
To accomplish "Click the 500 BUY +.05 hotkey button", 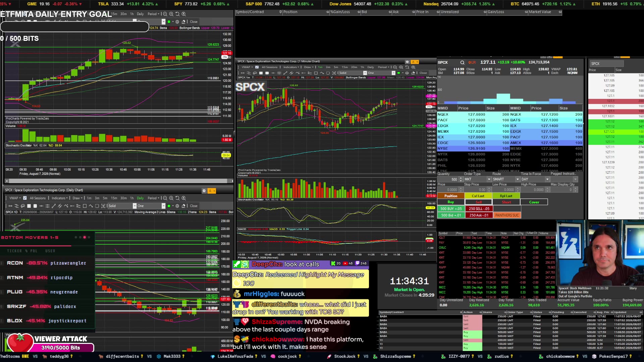I will click(451, 208).
